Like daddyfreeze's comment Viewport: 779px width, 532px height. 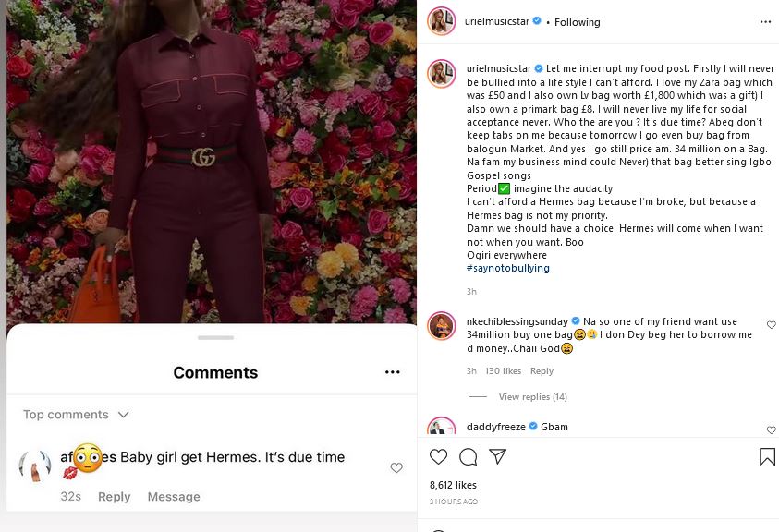coord(772,430)
